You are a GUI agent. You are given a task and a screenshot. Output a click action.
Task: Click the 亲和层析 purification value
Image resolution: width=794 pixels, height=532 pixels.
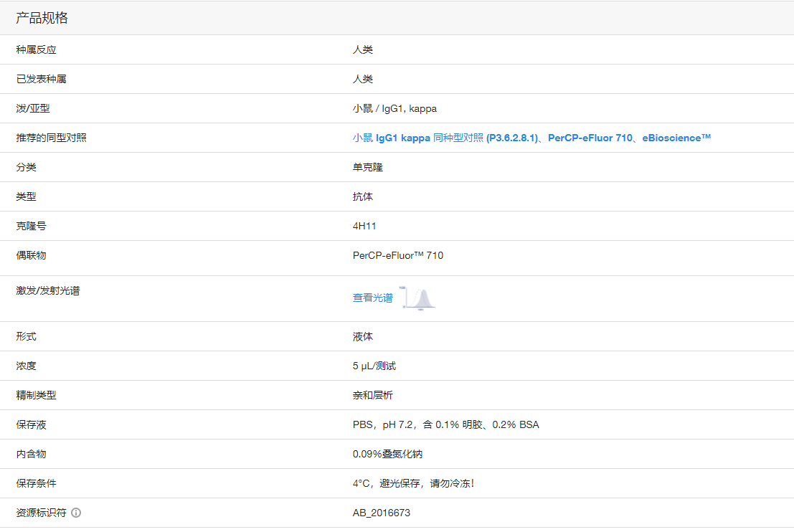[x=372, y=395]
